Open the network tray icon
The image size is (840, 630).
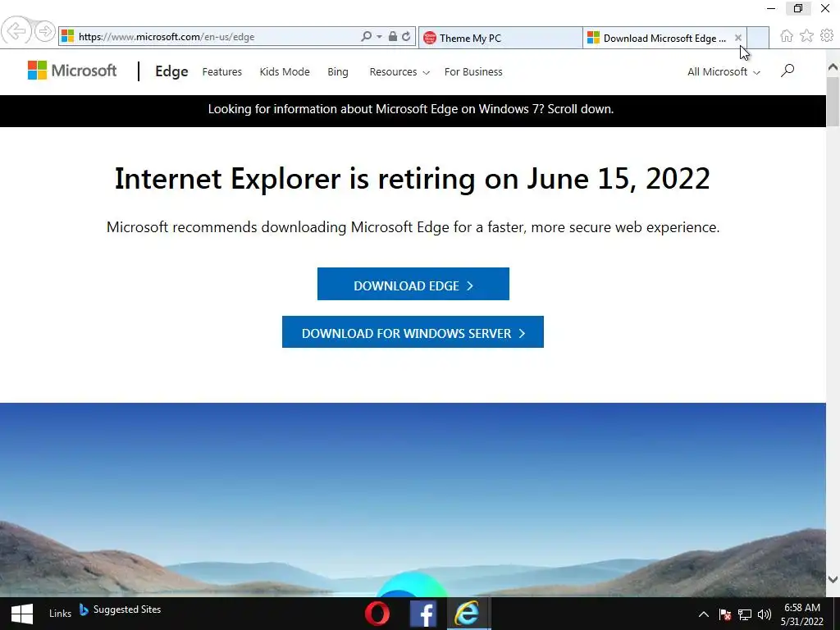coord(745,614)
